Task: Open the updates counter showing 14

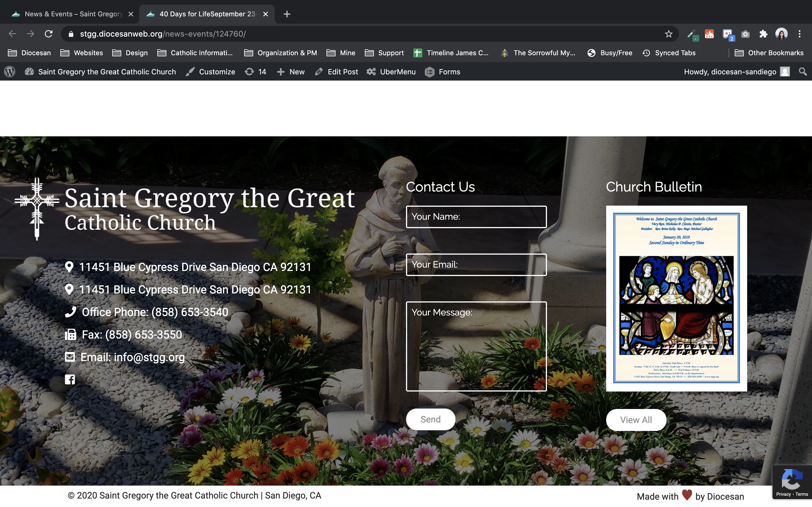Action: [x=256, y=72]
